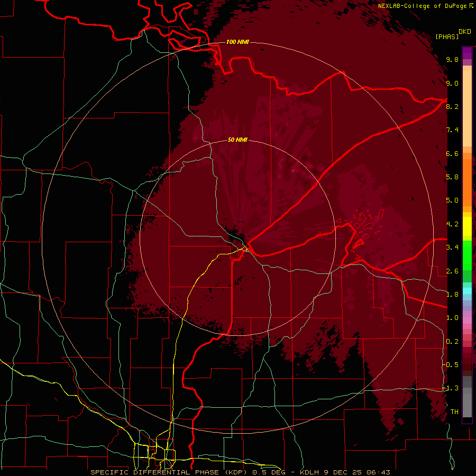Click the 1.0 value on the color scale
The image size is (476, 476).
[452, 318]
